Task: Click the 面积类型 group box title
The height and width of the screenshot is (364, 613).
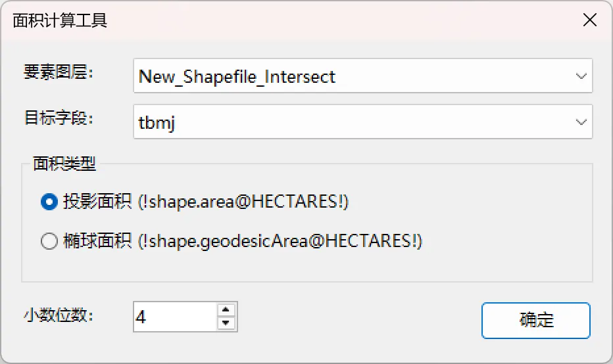Action: [64, 164]
